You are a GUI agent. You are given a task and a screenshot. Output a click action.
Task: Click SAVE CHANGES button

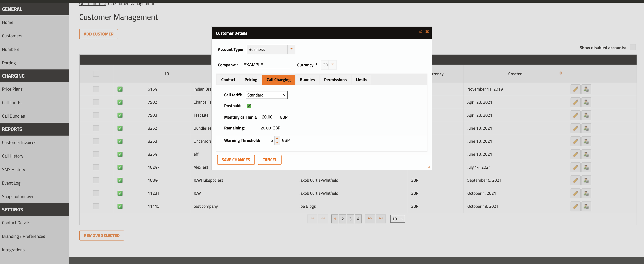pos(236,160)
